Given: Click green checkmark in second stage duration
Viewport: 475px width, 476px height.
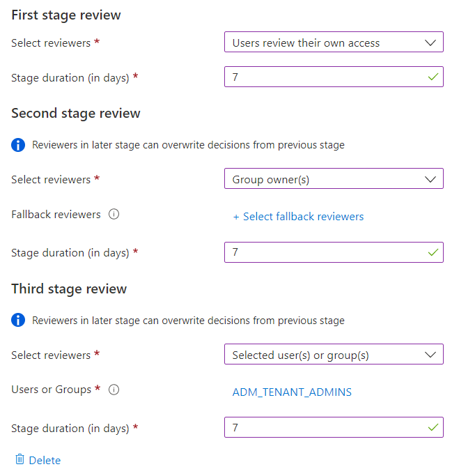Looking at the screenshot, I should 433,252.
